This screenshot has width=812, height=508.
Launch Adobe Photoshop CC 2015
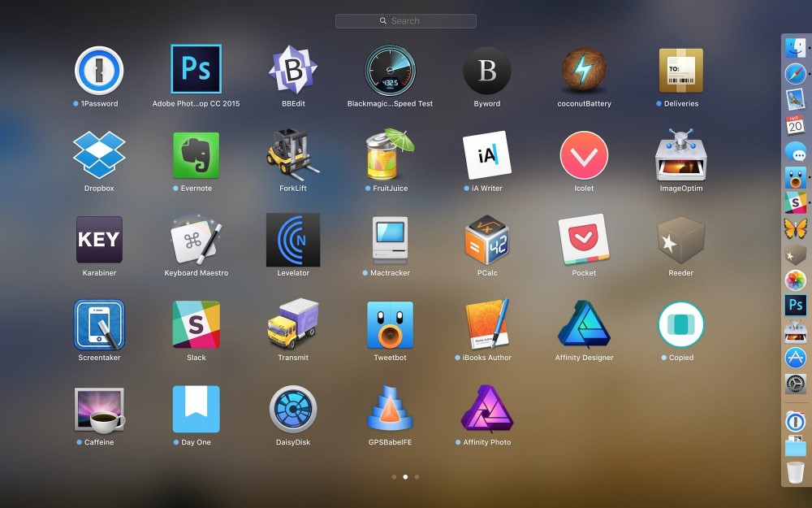(x=196, y=70)
